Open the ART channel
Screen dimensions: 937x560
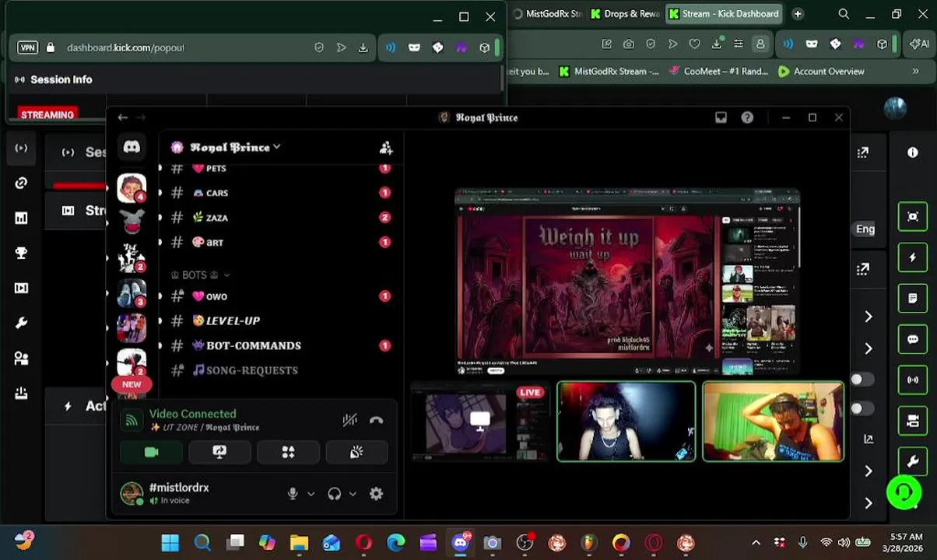coord(282,243)
